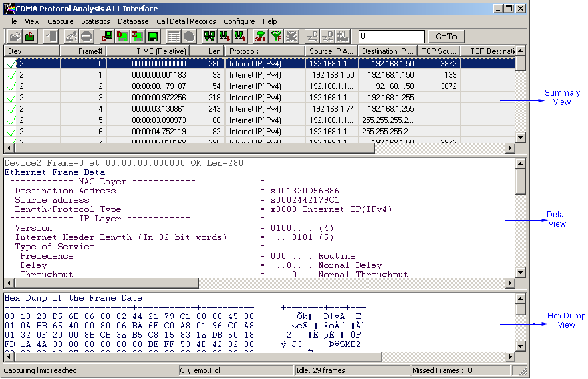
Task: Click the green disk icon marked with sigma
Action: [137, 37]
